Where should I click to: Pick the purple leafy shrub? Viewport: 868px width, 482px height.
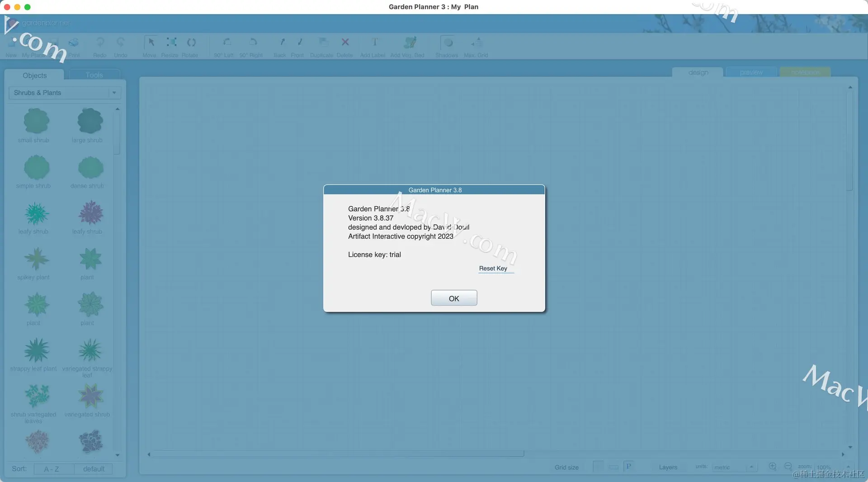[91, 213]
